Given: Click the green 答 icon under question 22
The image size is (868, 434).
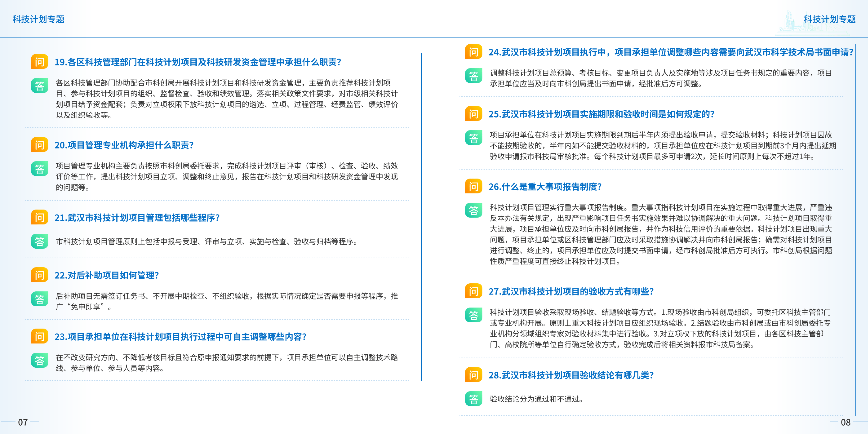Looking at the screenshot, I should pyautogui.click(x=39, y=299).
